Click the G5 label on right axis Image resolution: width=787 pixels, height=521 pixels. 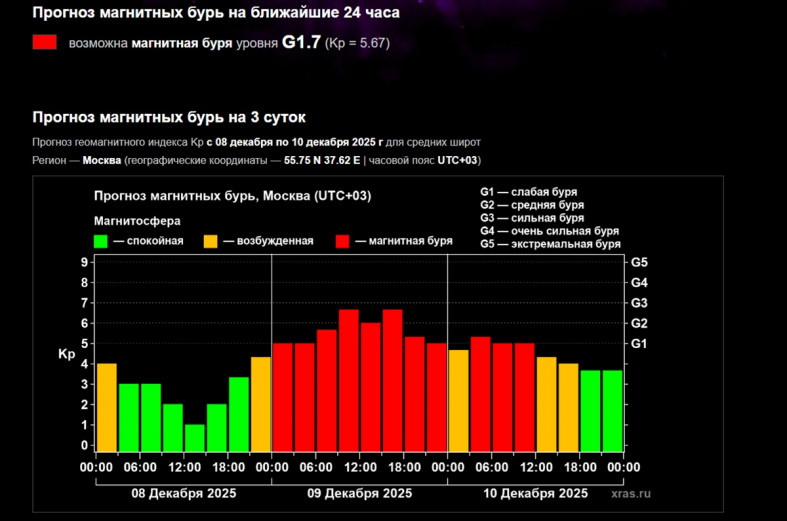640,262
